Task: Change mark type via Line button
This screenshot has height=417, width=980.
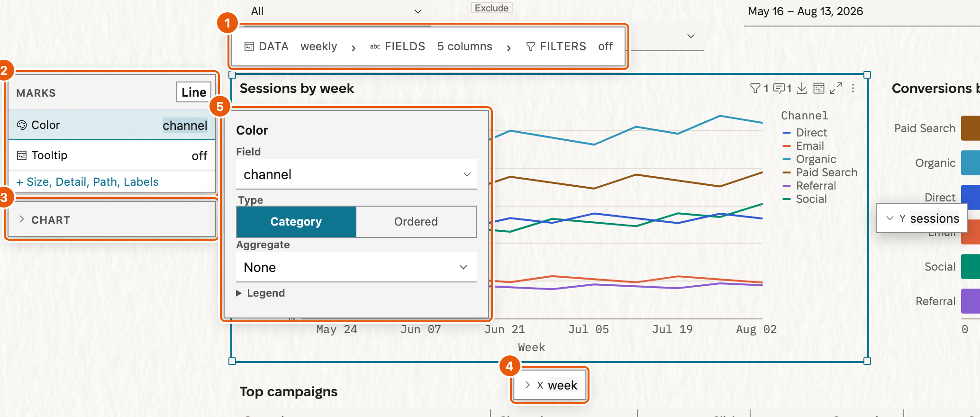Action: [194, 92]
